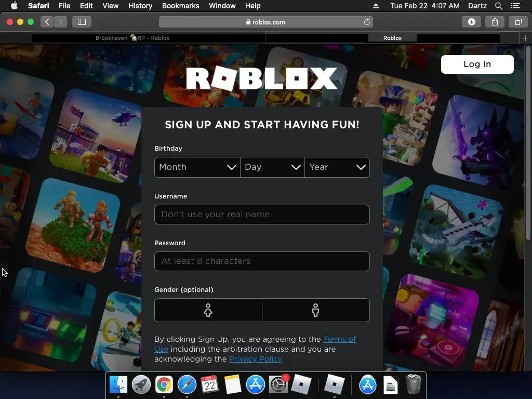Expand the Year birthday dropdown

pos(337,167)
